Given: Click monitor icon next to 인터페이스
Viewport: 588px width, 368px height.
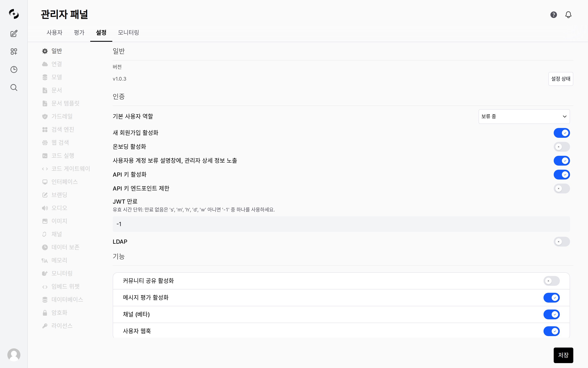Looking at the screenshot, I should click(x=45, y=182).
